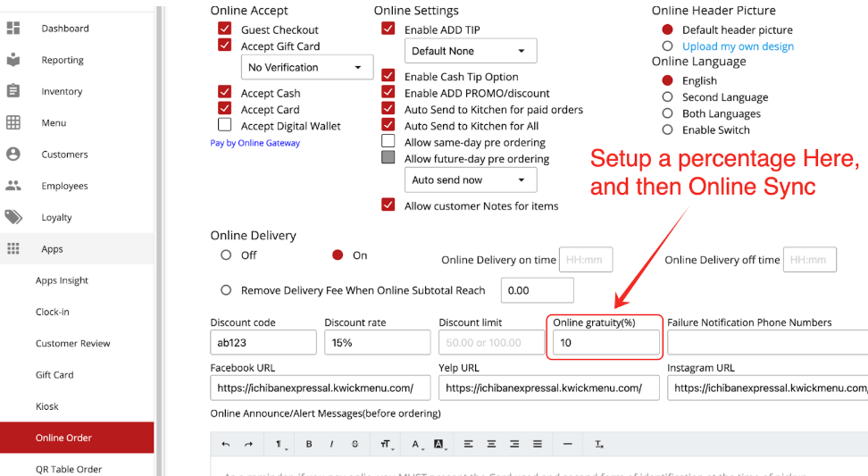This screenshot has height=476, width=868.
Task: Click the Apps grid icon
Action: [x=13, y=248]
